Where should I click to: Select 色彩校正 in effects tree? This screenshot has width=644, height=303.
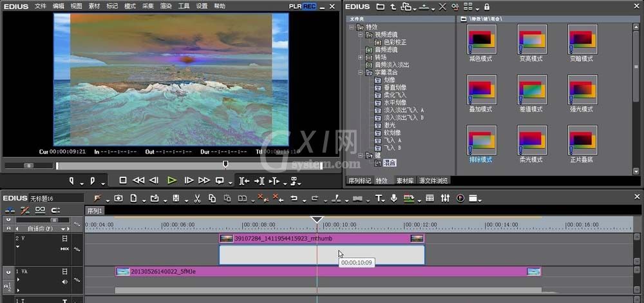[x=395, y=43]
